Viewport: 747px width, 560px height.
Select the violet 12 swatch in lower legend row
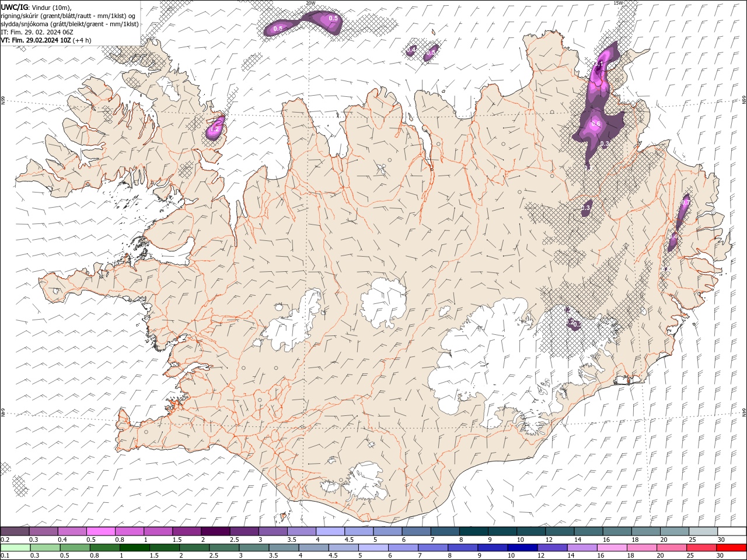[553, 548]
